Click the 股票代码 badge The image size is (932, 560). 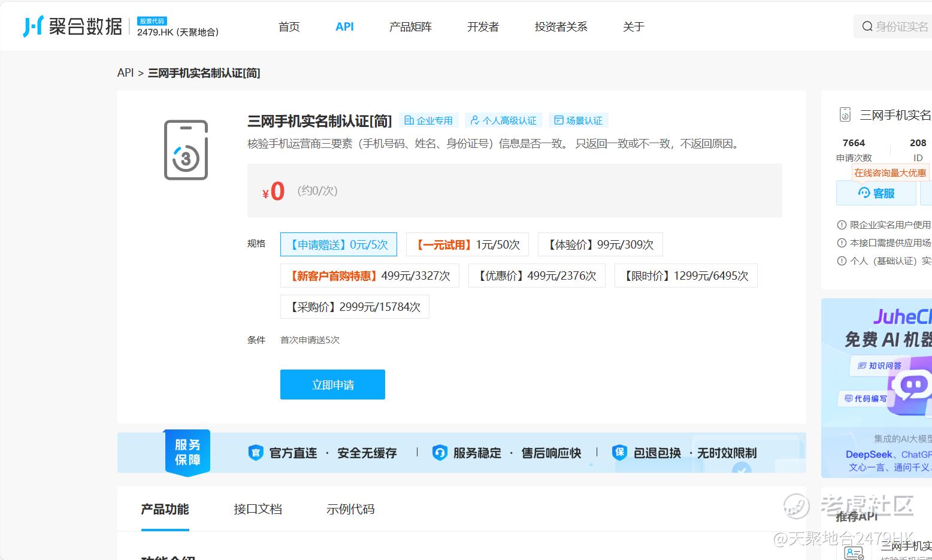(152, 21)
